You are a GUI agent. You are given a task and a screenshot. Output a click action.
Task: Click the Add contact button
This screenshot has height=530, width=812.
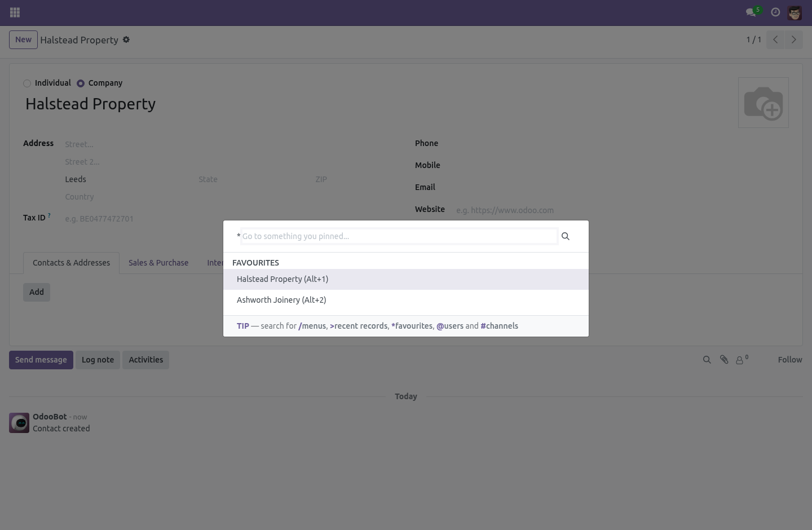(37, 292)
